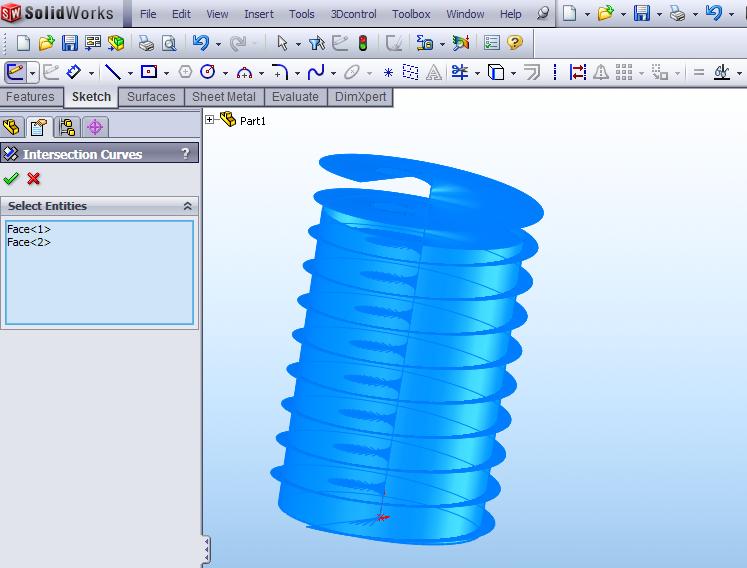Open the PropertyManager tab
This screenshot has height=568, width=747.
[x=39, y=127]
